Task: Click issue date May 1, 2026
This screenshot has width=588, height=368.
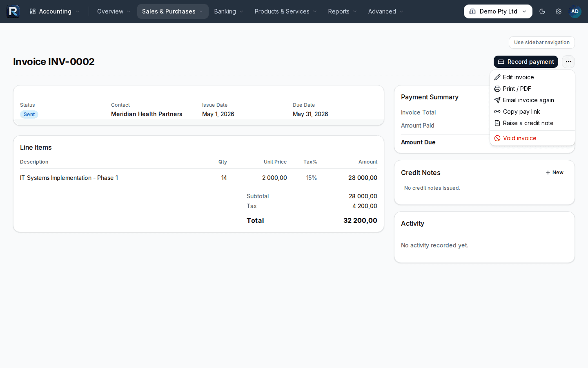Action: pos(218,114)
